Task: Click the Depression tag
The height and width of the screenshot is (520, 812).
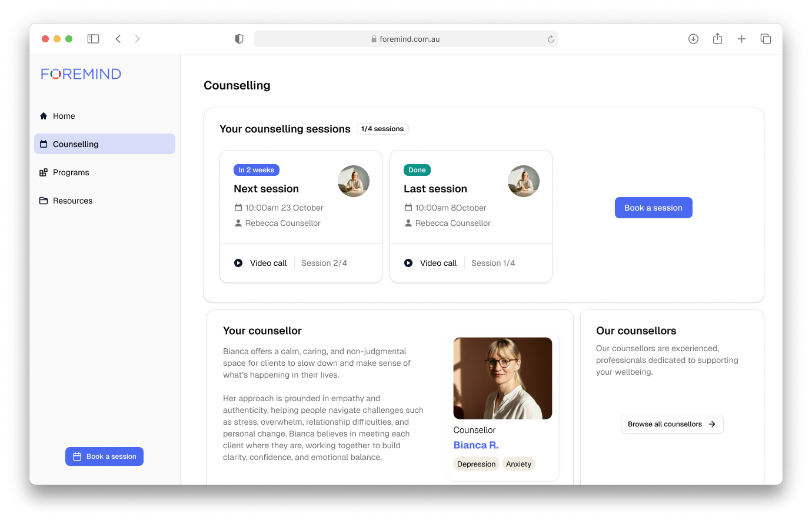Action: coord(477,464)
